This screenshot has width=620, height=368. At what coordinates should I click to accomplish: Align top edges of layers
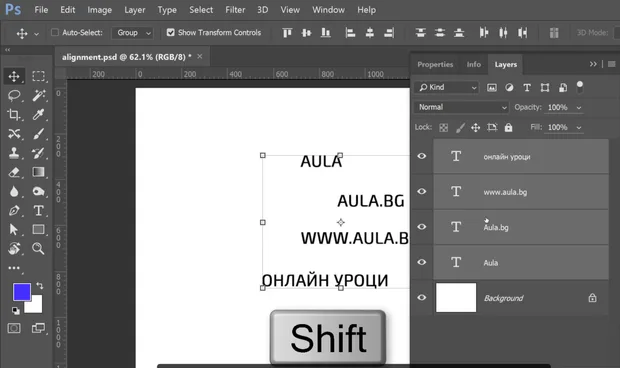287,33
